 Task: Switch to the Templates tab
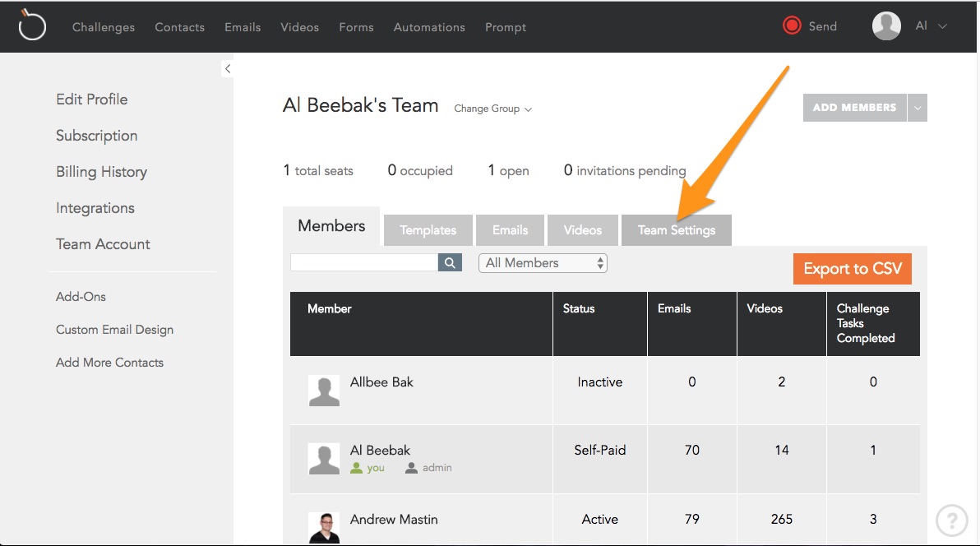click(428, 230)
